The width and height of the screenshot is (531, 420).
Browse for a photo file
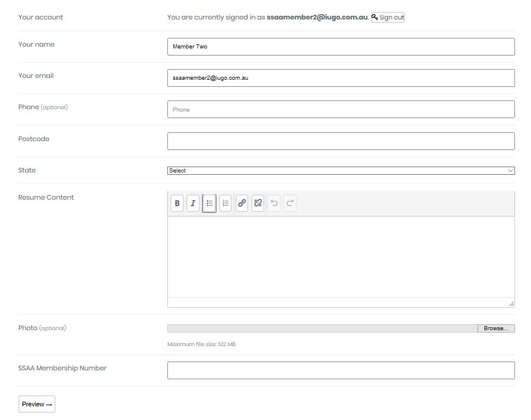[496, 328]
